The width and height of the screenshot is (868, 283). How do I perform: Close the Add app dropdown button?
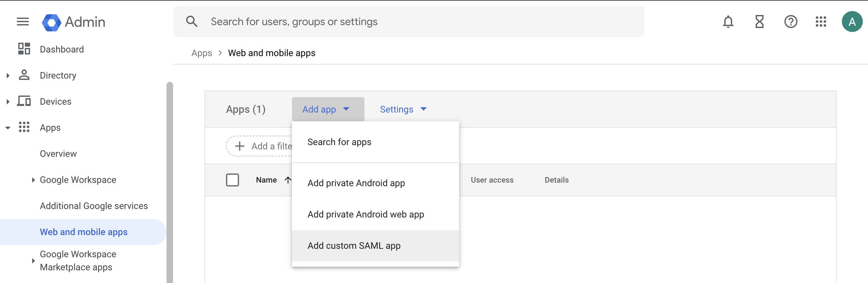(328, 109)
